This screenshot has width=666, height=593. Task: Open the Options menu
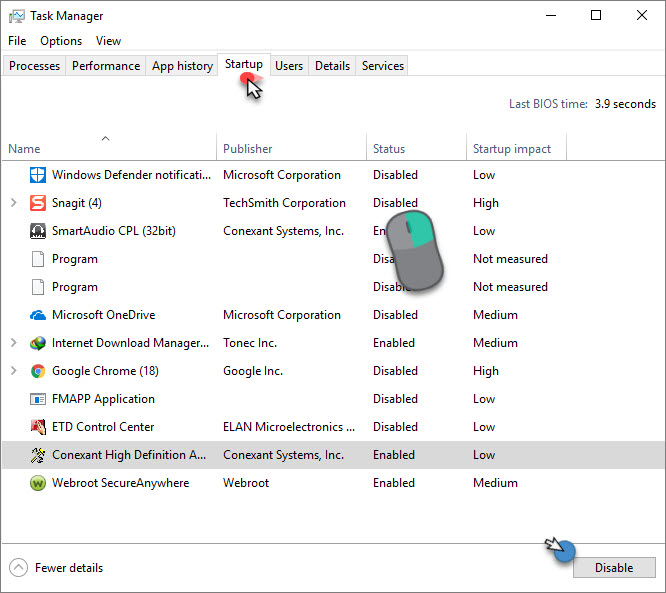(61, 41)
